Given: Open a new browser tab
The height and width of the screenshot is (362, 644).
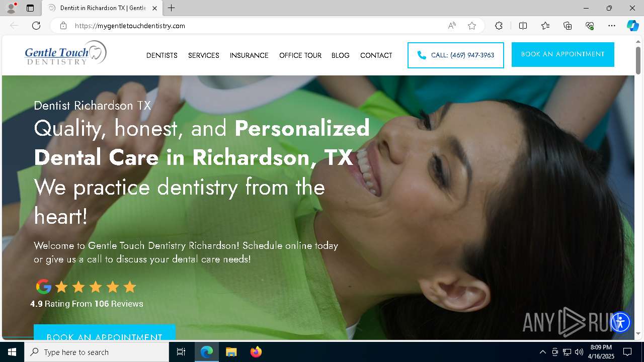Looking at the screenshot, I should (x=172, y=8).
